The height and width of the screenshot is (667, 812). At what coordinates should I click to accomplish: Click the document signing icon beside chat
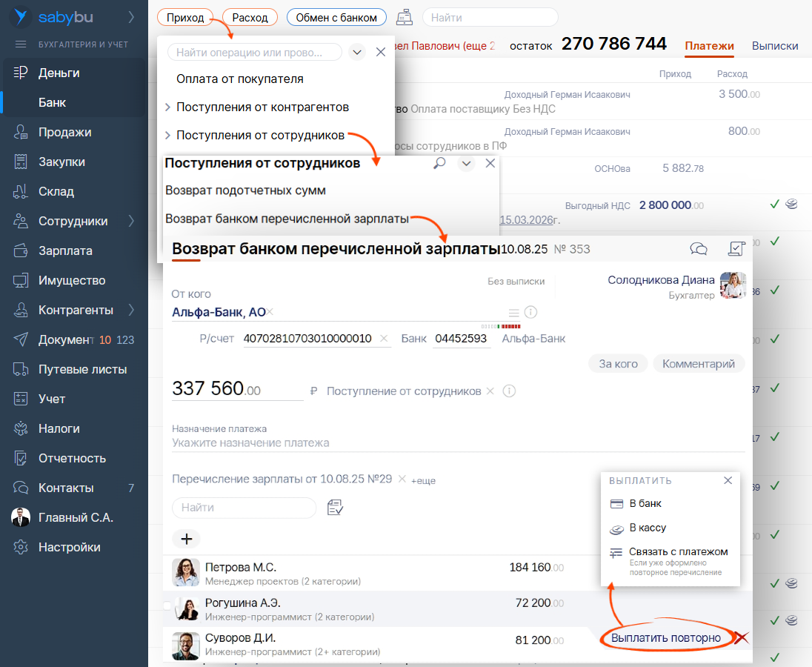point(736,249)
